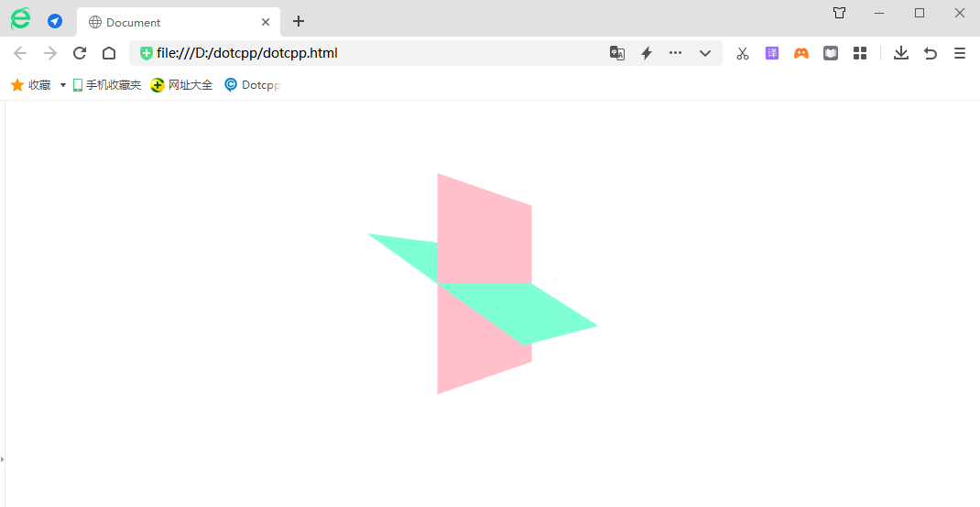Go to the browser home page

coord(109,53)
